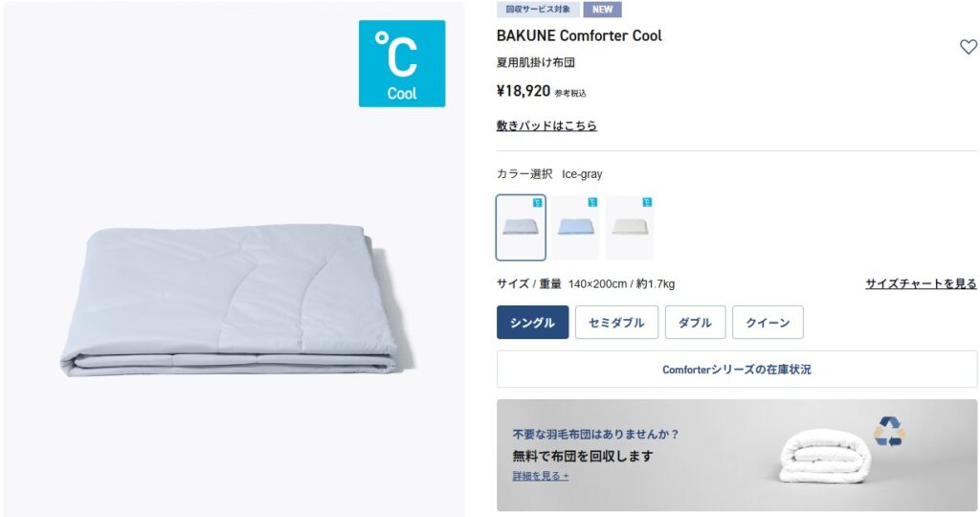Click the rolled white duvet banner image
This screenshot has height=517, width=980.
pyautogui.click(x=825, y=459)
